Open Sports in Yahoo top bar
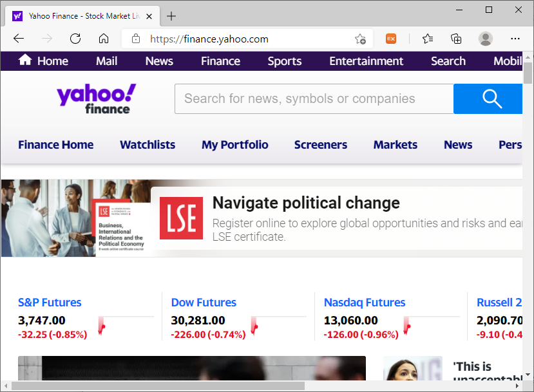The width and height of the screenshot is (534, 392). [284, 61]
